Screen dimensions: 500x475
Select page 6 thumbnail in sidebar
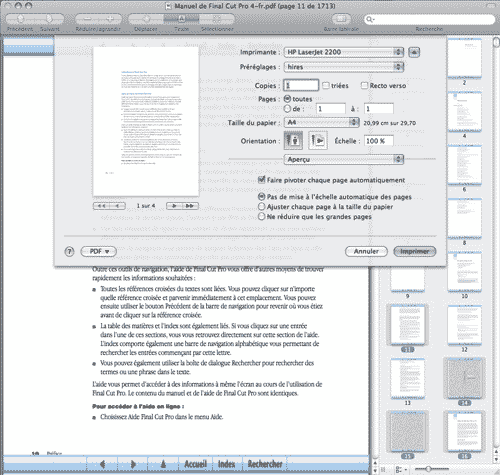pyautogui.click(x=464, y=165)
